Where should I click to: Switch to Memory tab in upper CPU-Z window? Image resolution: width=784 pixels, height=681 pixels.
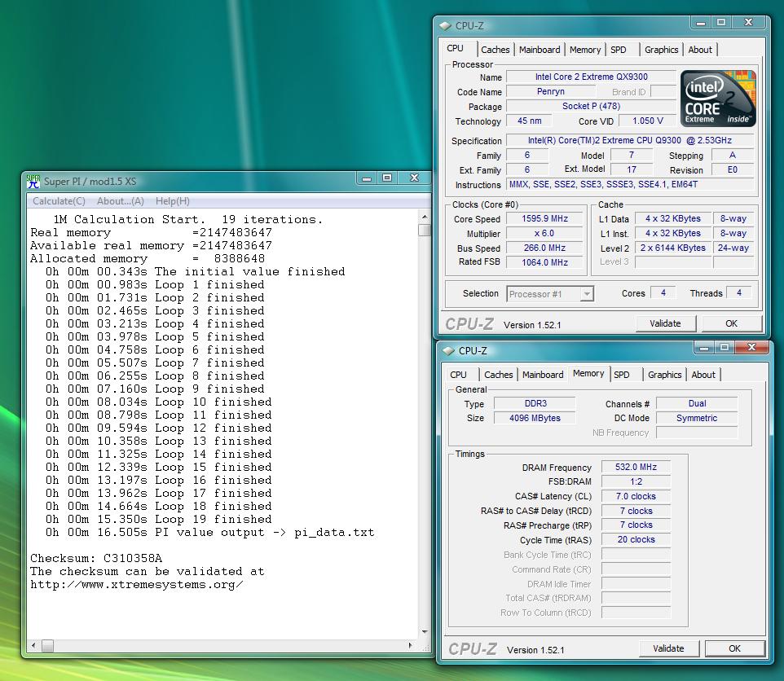tap(585, 50)
